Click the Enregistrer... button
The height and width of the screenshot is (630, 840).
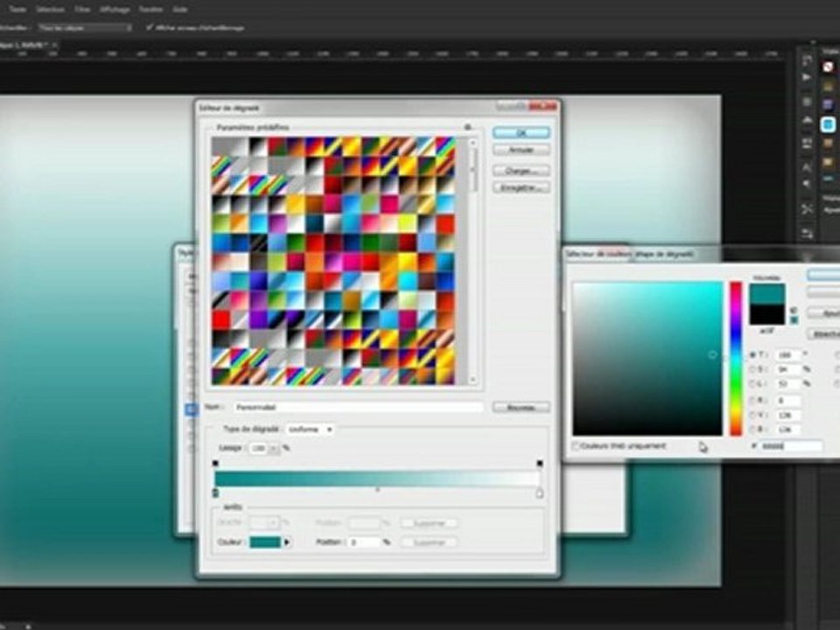click(x=521, y=187)
